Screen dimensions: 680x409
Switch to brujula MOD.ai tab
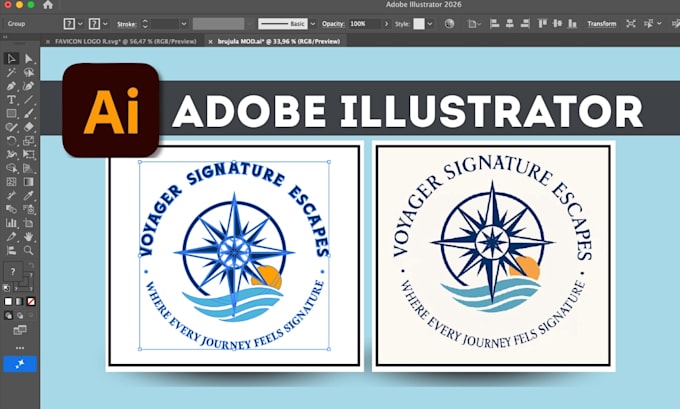click(278, 42)
